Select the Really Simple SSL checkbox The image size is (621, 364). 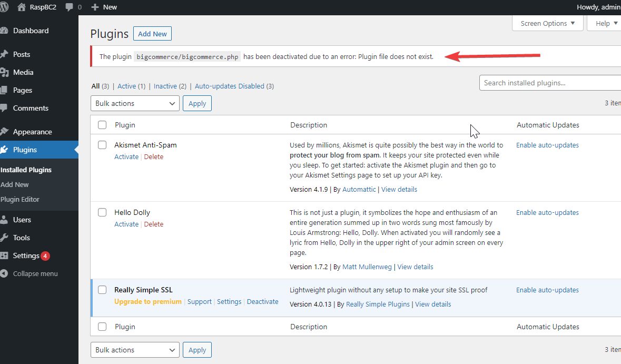(x=102, y=290)
